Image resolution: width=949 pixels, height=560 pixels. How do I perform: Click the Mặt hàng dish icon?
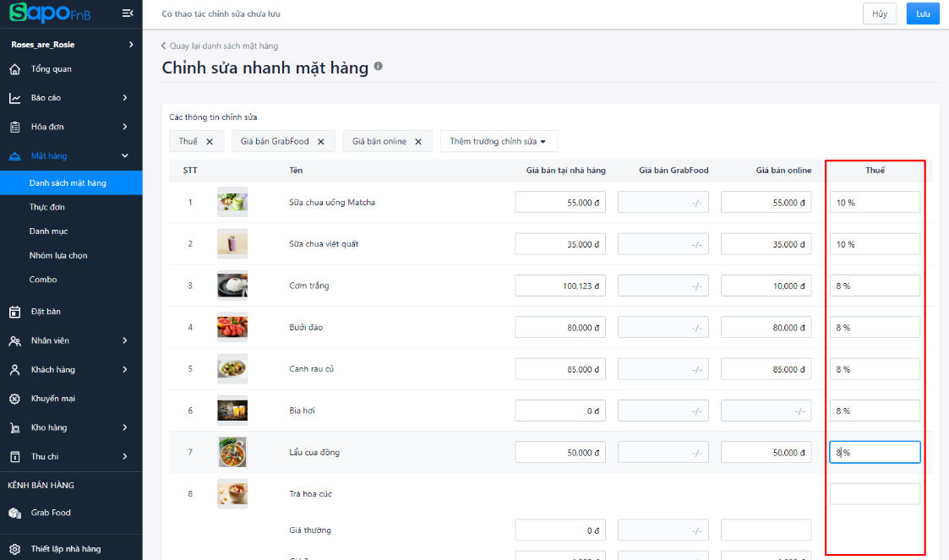point(15,156)
